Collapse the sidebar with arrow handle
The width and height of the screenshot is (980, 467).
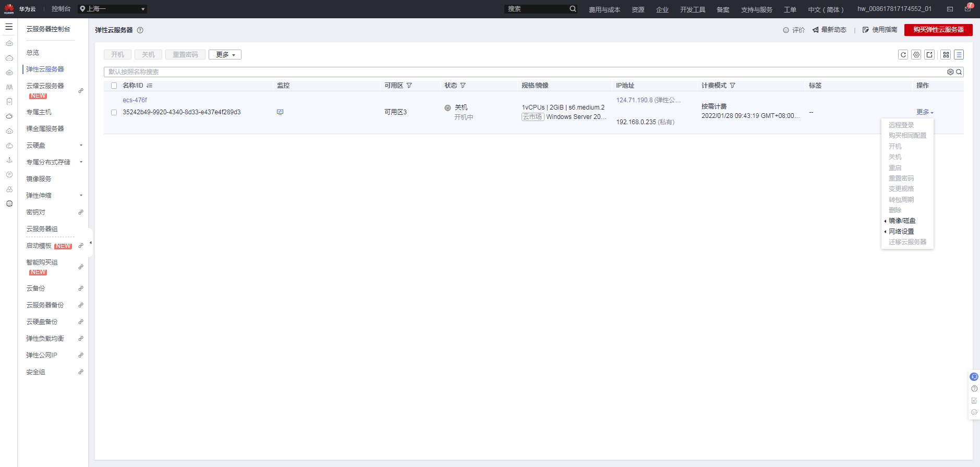click(91, 243)
